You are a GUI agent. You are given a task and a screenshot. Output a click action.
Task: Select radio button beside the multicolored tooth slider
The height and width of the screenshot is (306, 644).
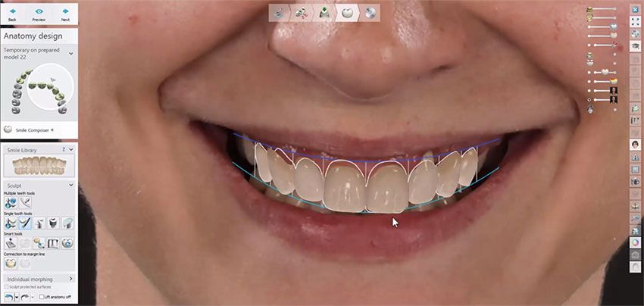click(589, 81)
